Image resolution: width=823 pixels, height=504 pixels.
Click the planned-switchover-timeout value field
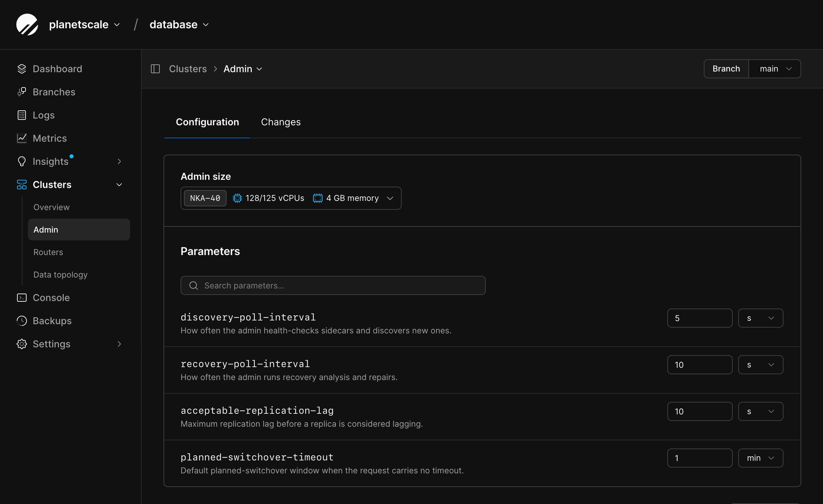point(700,458)
